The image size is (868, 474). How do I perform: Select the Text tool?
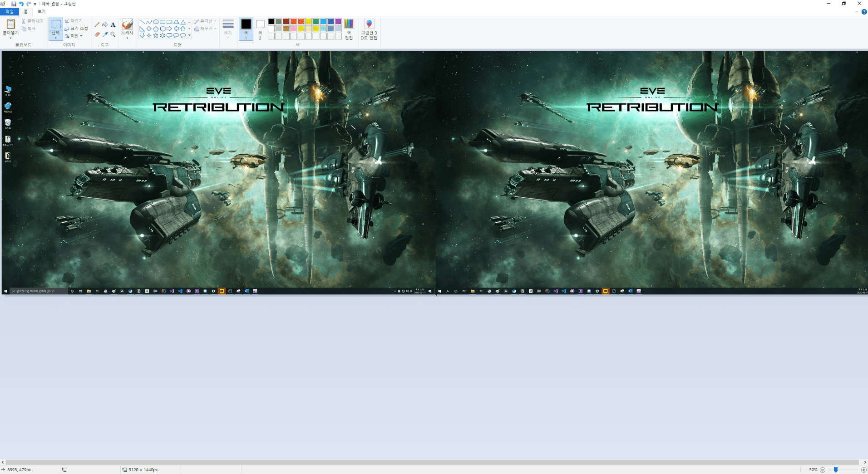113,24
